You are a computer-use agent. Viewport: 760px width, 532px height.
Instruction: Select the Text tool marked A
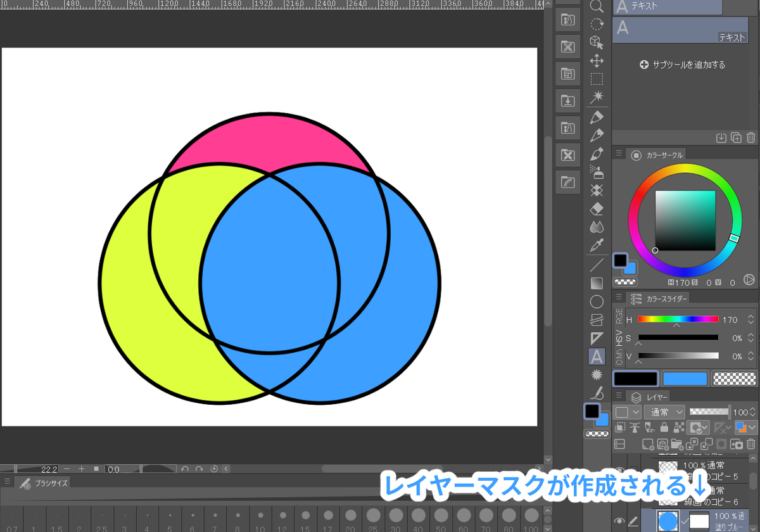click(597, 357)
